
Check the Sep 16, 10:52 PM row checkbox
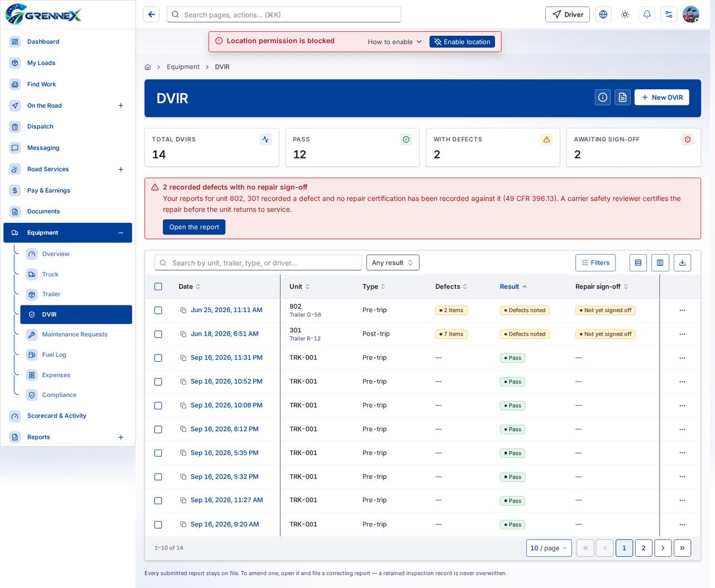point(158,382)
